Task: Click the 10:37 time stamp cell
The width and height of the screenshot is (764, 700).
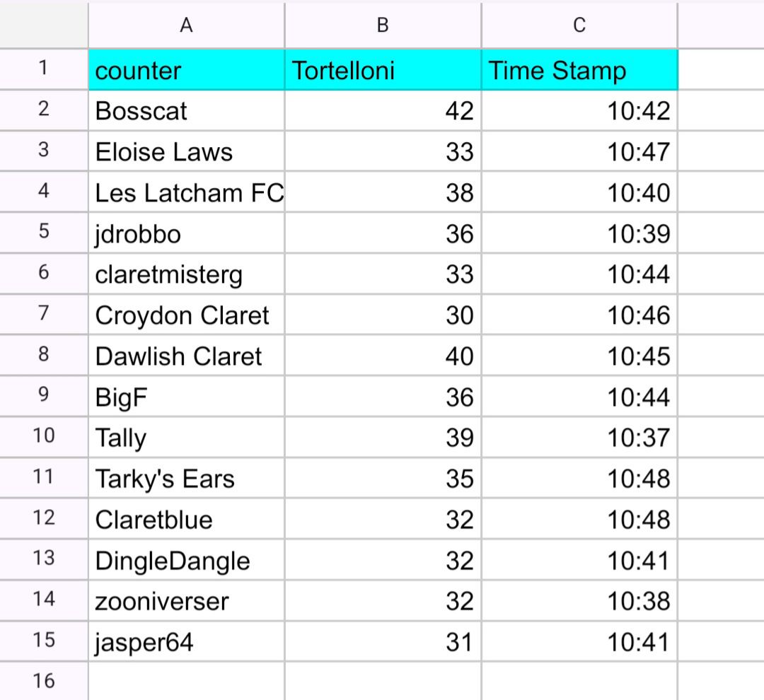Action: 579,438
